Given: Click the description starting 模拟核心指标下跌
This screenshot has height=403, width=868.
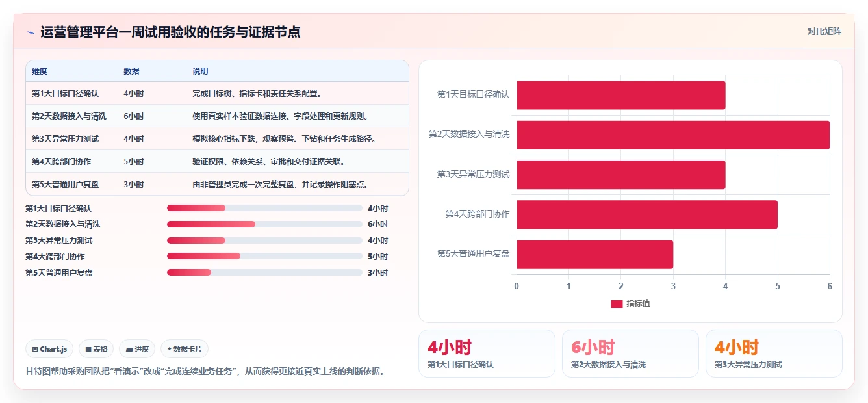Looking at the screenshot, I should pos(285,139).
